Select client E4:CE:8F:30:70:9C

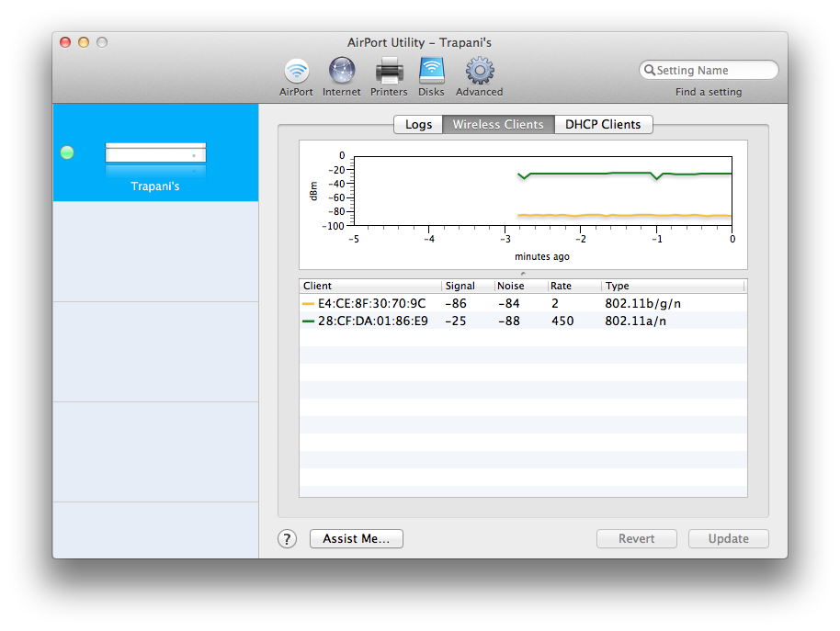tap(523, 303)
